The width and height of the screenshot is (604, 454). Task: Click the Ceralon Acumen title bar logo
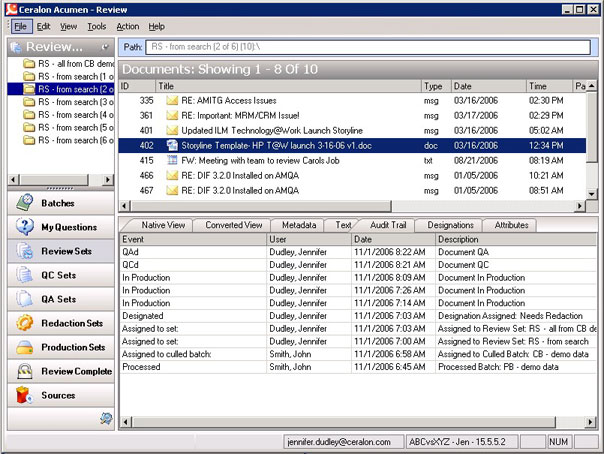(12, 9)
